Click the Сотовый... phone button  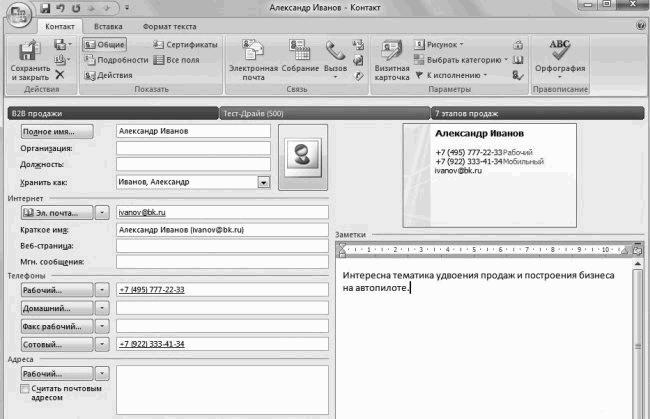point(57,344)
